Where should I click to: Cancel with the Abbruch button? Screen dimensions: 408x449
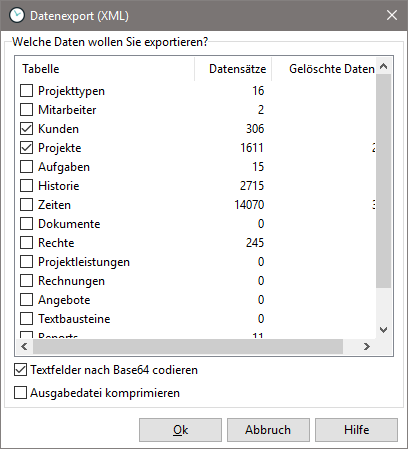[x=268, y=430]
